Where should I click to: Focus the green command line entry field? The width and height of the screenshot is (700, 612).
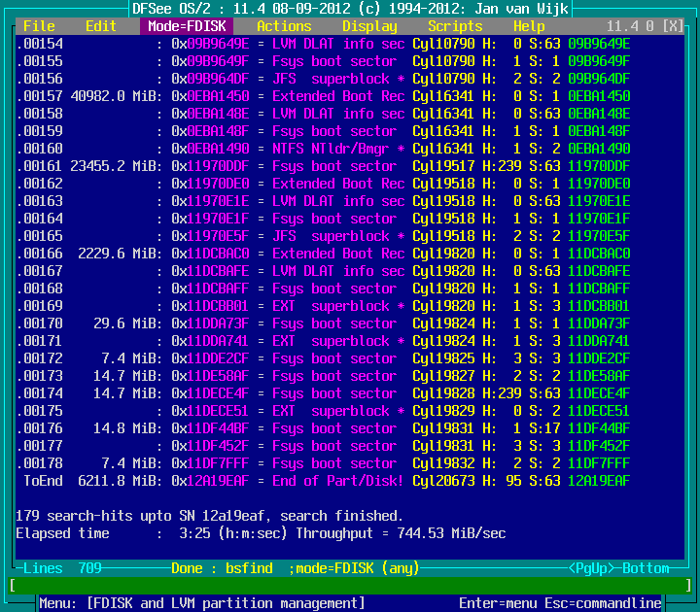350,585
